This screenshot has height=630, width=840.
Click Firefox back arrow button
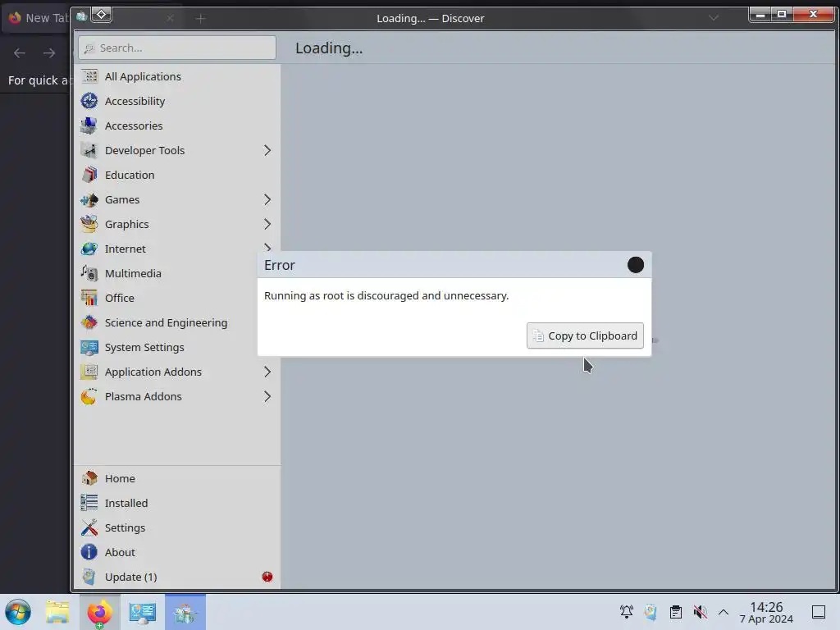[20, 52]
